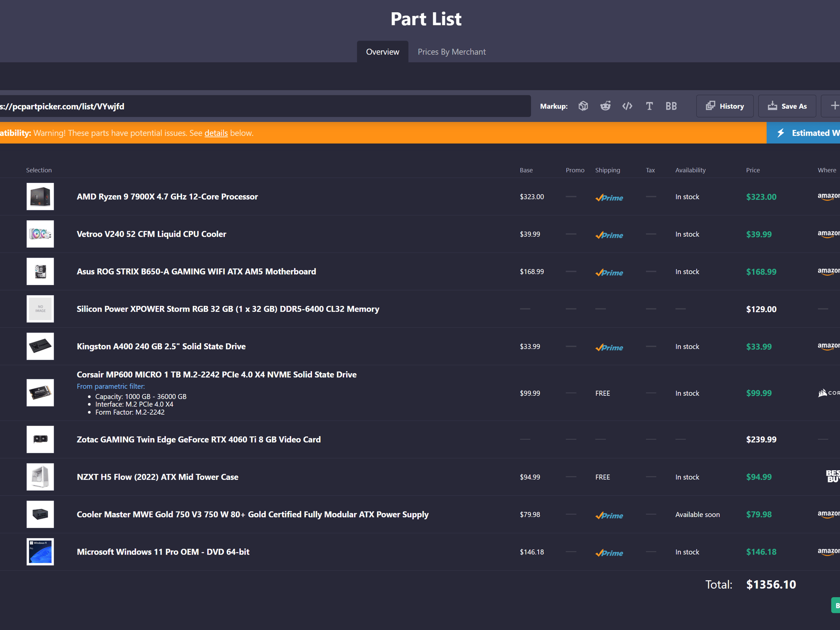
Task: Click the Save As button
Action: [787, 106]
